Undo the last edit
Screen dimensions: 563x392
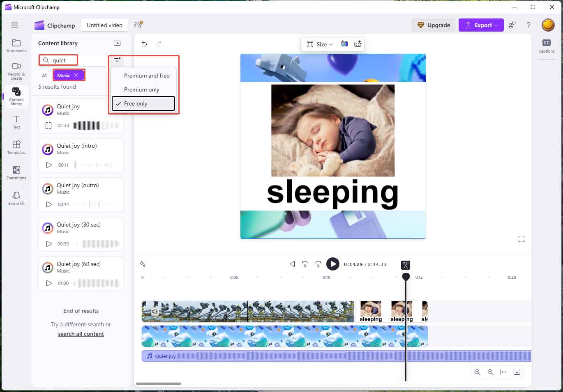tap(144, 44)
